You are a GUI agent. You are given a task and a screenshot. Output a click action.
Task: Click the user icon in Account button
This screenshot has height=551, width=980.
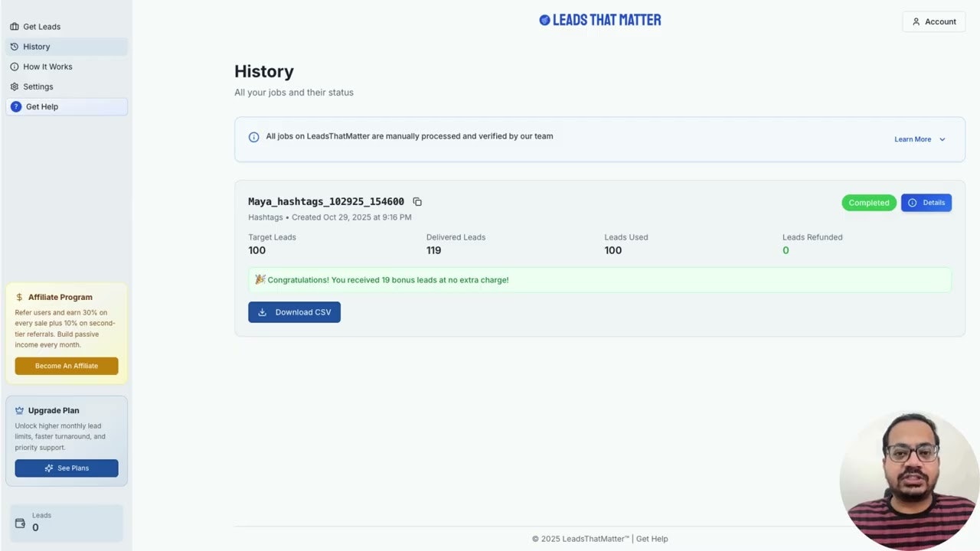[916, 21]
